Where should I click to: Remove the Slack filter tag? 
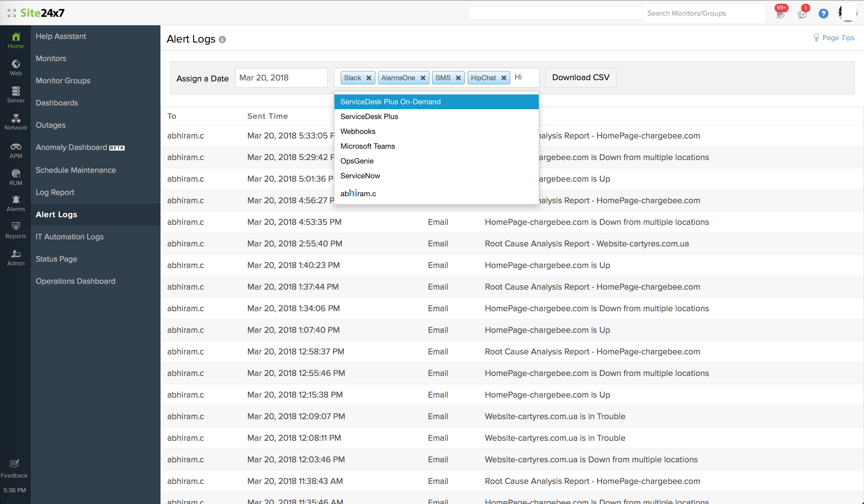[x=368, y=78]
